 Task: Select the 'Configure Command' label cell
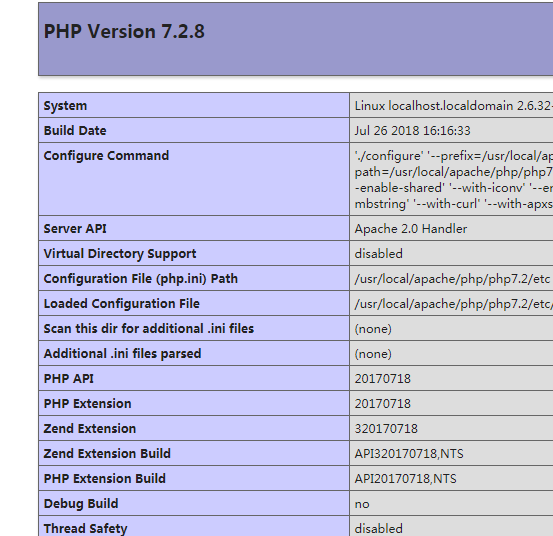click(x=194, y=179)
